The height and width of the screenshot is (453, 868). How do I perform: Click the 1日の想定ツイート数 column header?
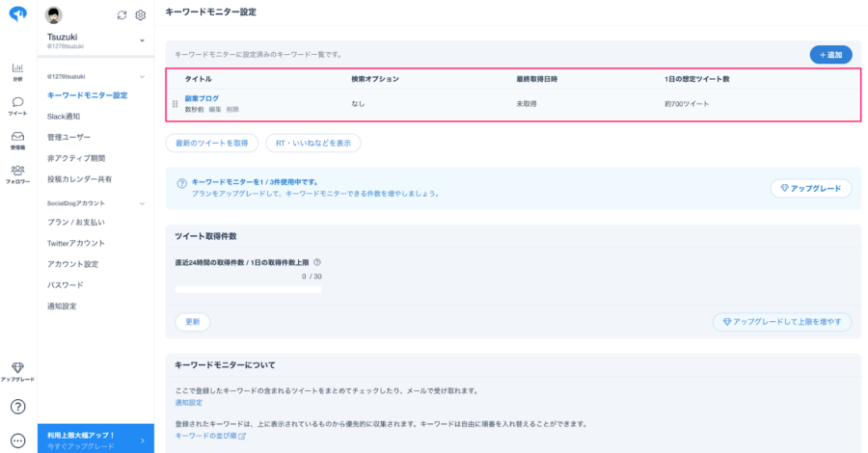[x=697, y=79]
